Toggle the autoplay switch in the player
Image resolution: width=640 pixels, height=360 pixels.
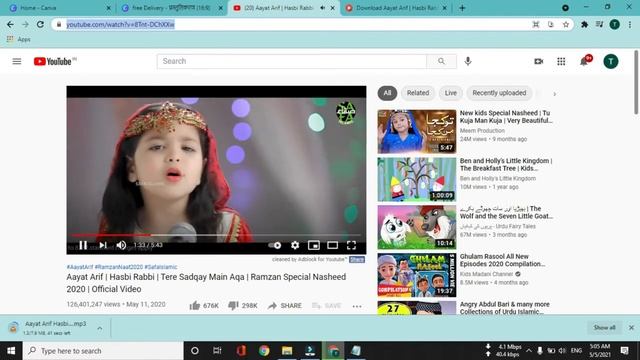pyautogui.click(x=275, y=245)
